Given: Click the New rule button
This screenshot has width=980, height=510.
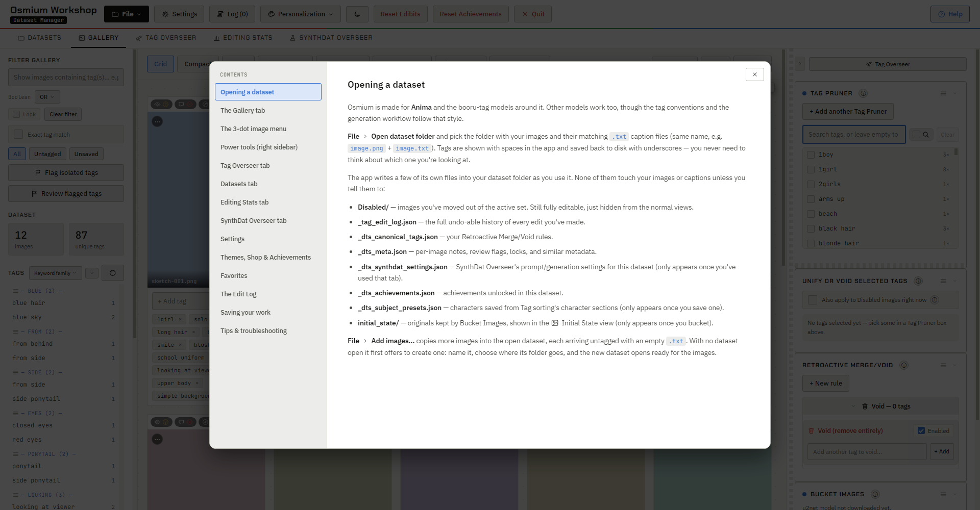Looking at the screenshot, I should [x=825, y=384].
